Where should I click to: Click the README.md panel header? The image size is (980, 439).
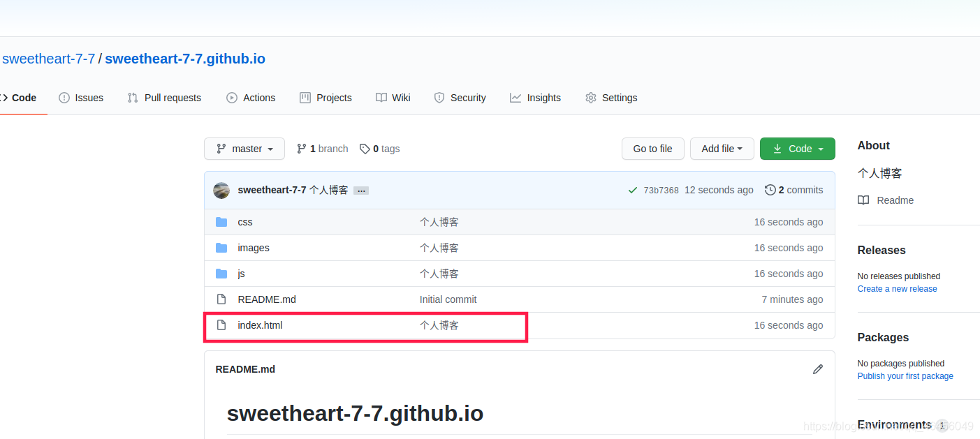pyautogui.click(x=245, y=369)
